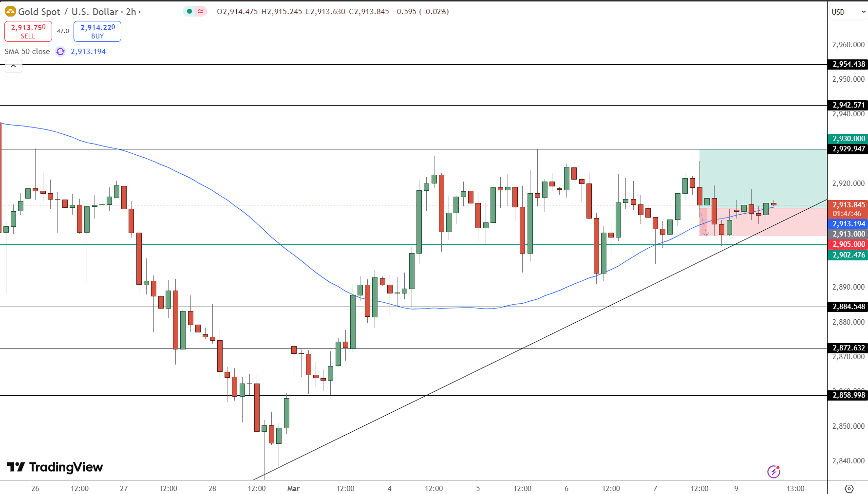
Task: Click the low value L2,913.630
Action: (x=325, y=12)
